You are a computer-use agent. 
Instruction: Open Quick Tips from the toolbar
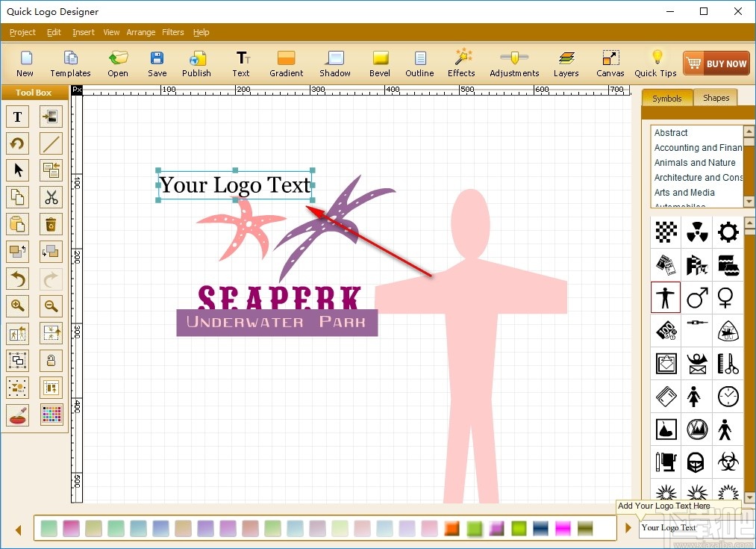click(655, 63)
